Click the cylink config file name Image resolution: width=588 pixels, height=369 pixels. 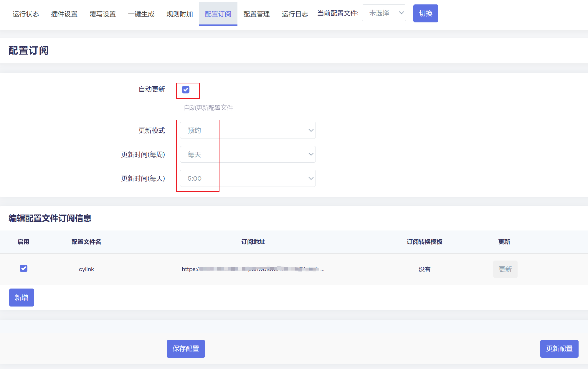(86, 269)
